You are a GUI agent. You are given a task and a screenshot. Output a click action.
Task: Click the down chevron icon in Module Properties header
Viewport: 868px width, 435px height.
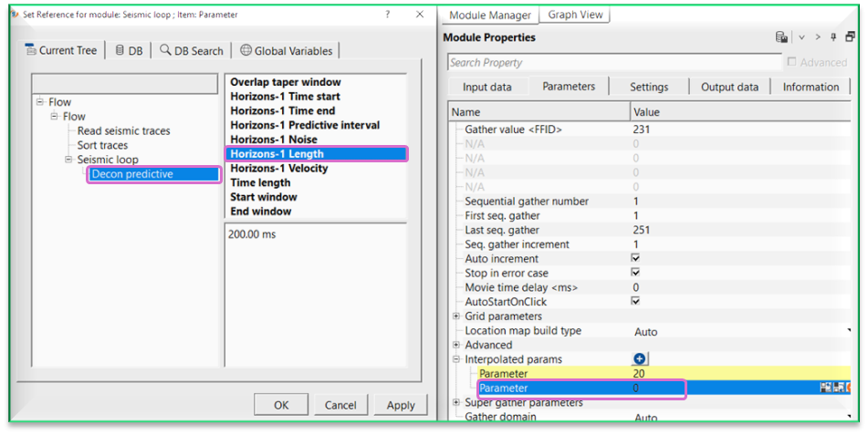(801, 37)
